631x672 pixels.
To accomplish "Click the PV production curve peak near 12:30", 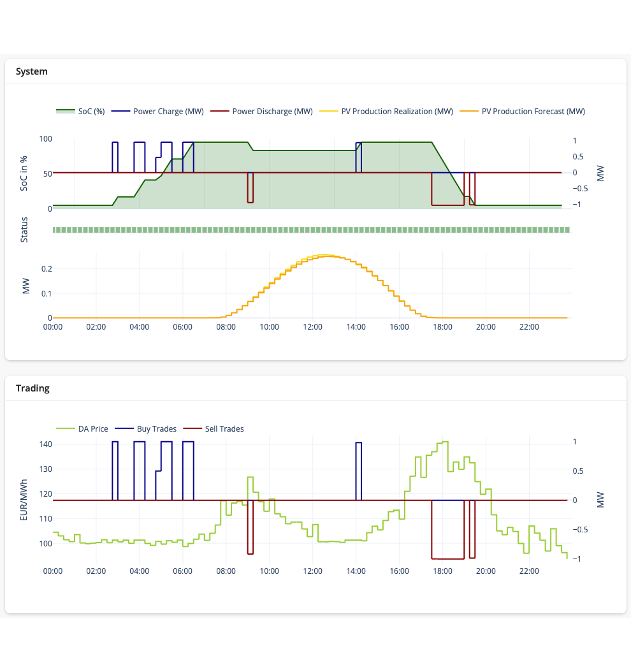I will tap(325, 256).
